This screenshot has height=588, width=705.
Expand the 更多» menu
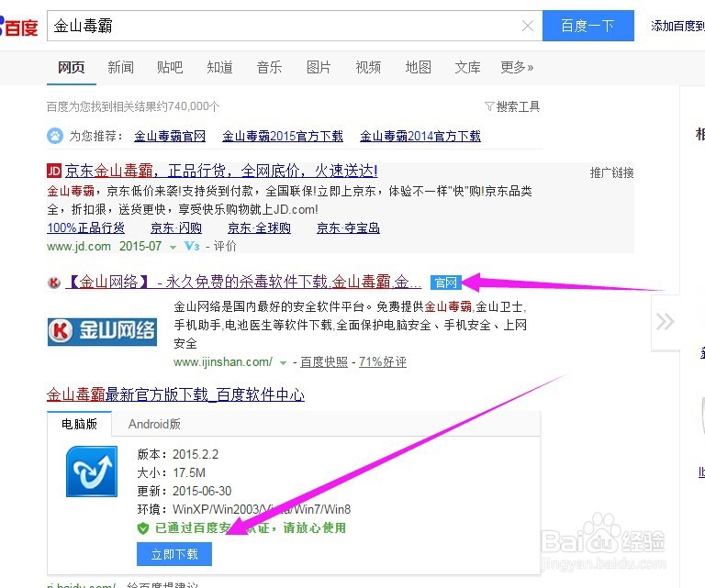[517, 67]
